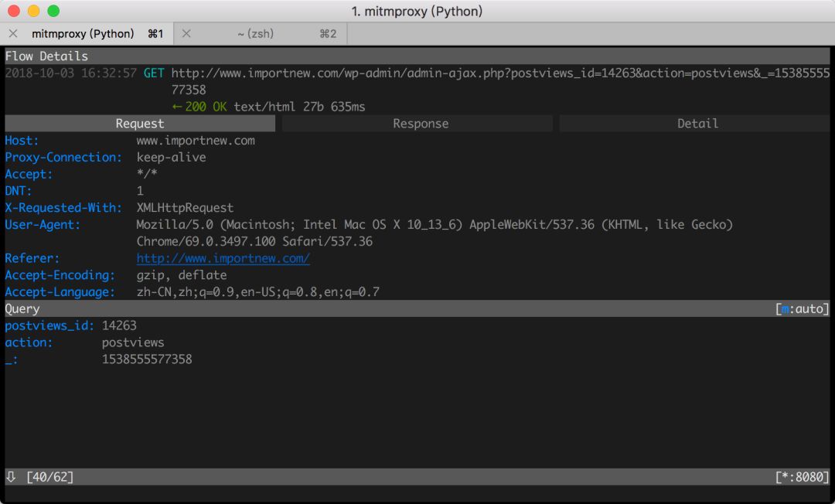Click the Accept-Encoding header name
Image resolution: width=835 pixels, height=504 pixels.
[x=60, y=275]
